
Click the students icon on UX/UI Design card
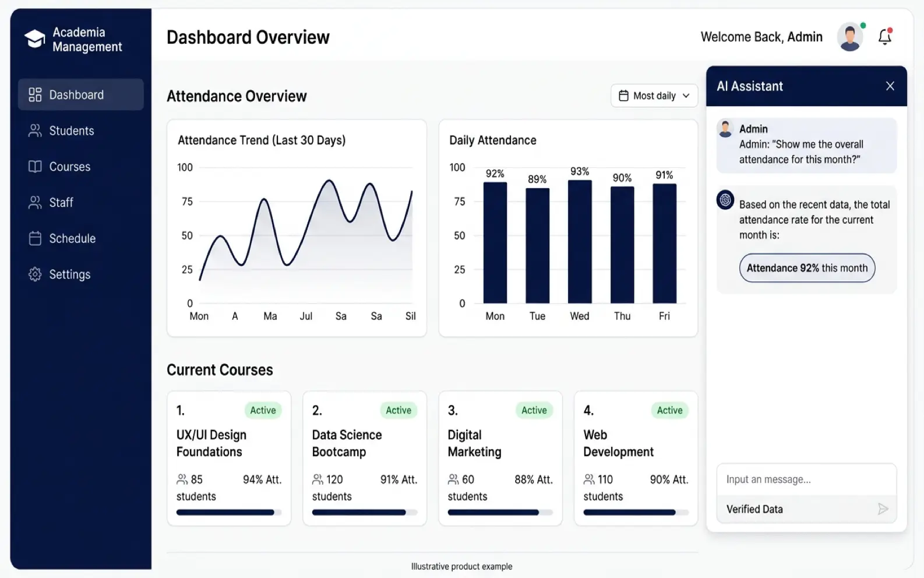pos(182,480)
